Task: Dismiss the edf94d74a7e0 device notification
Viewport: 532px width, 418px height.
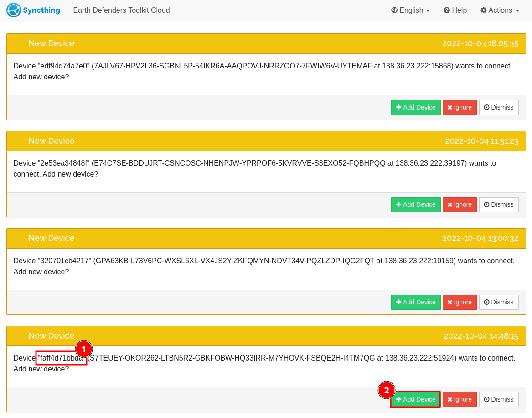Action: [499, 107]
